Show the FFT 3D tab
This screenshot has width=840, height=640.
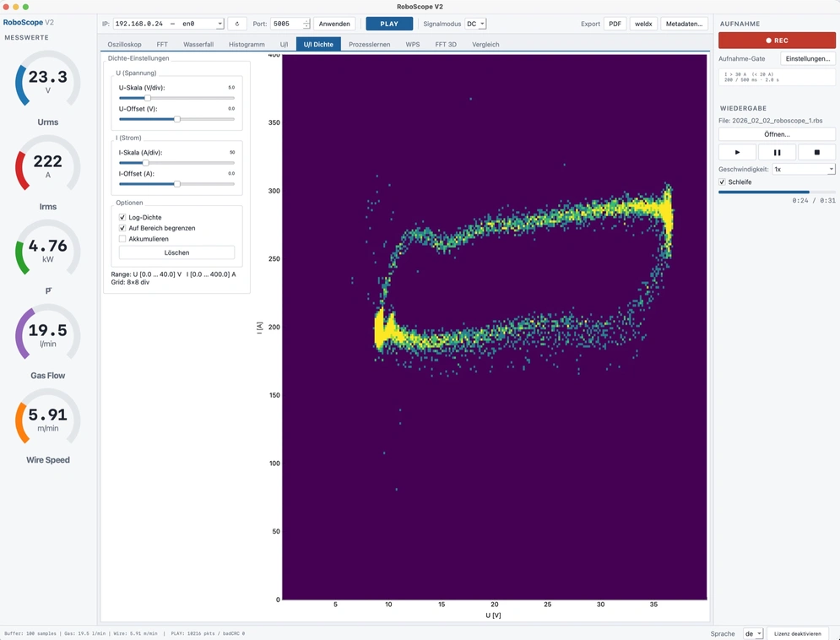click(446, 45)
